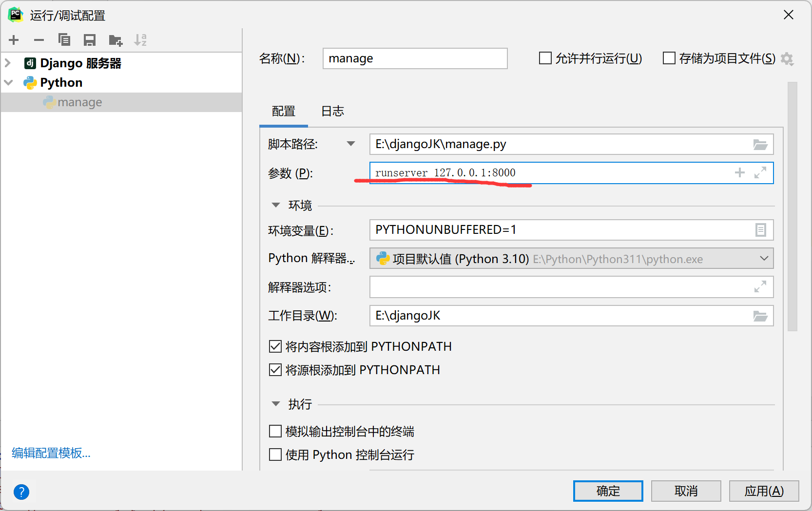
Task: Expand the parameters field editor
Action: 760,172
